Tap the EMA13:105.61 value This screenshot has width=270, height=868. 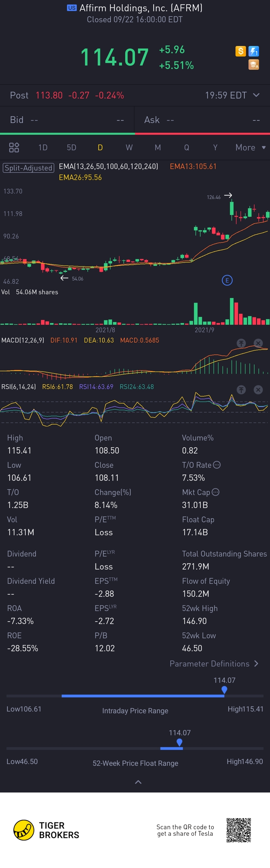tap(193, 166)
